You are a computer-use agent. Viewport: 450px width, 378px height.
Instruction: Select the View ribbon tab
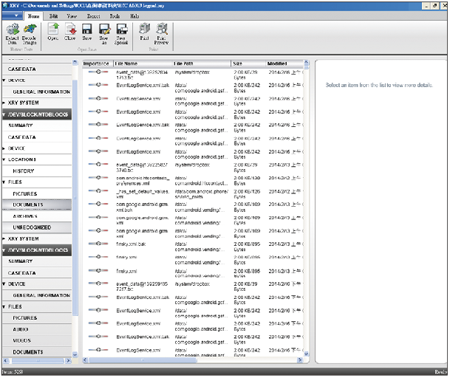pos(72,16)
